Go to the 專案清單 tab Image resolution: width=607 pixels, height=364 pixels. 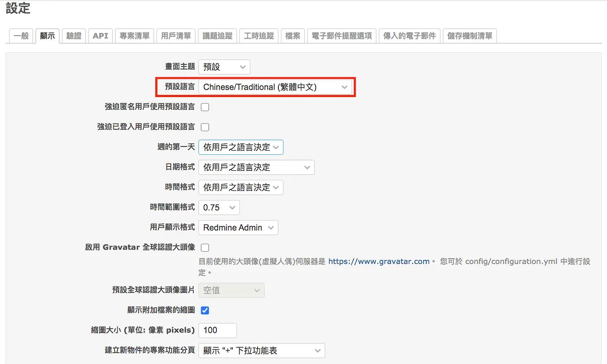point(135,36)
